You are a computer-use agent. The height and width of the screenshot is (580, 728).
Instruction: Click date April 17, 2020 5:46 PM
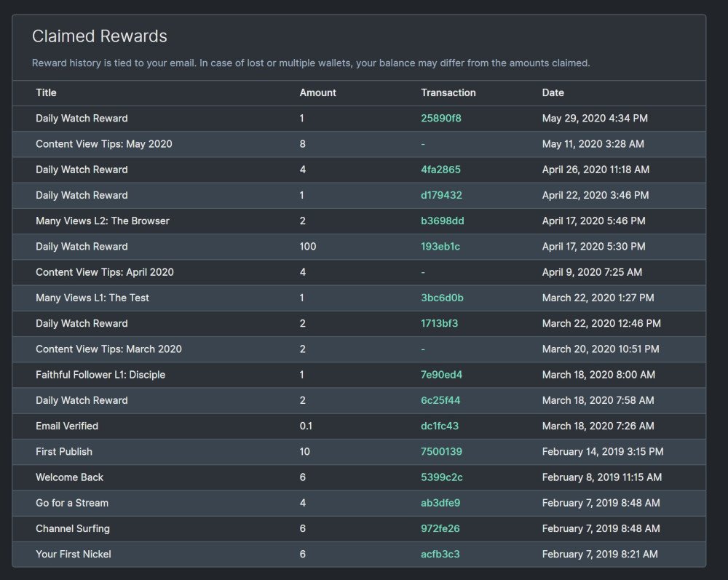[x=593, y=221]
